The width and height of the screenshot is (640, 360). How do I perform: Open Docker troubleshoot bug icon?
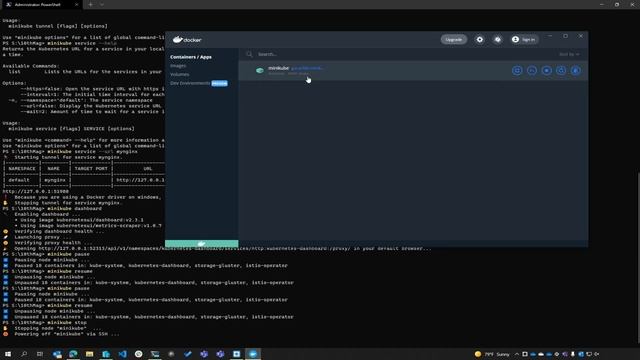pyautogui.click(x=498, y=40)
